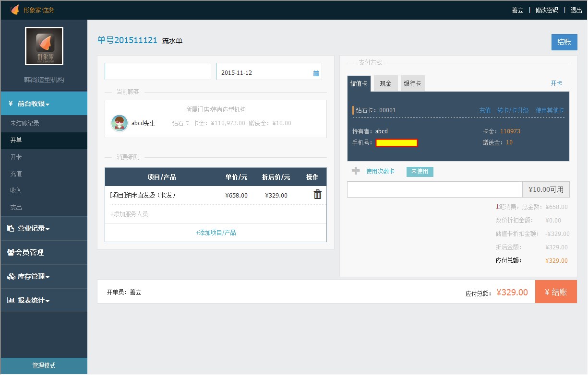Click the 充值 link on the diamond card

coord(485,110)
